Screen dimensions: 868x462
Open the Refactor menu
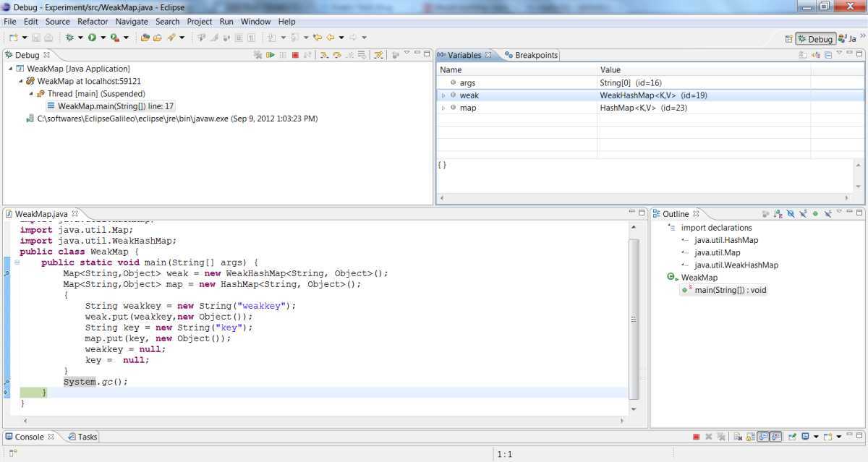pyautogui.click(x=93, y=22)
